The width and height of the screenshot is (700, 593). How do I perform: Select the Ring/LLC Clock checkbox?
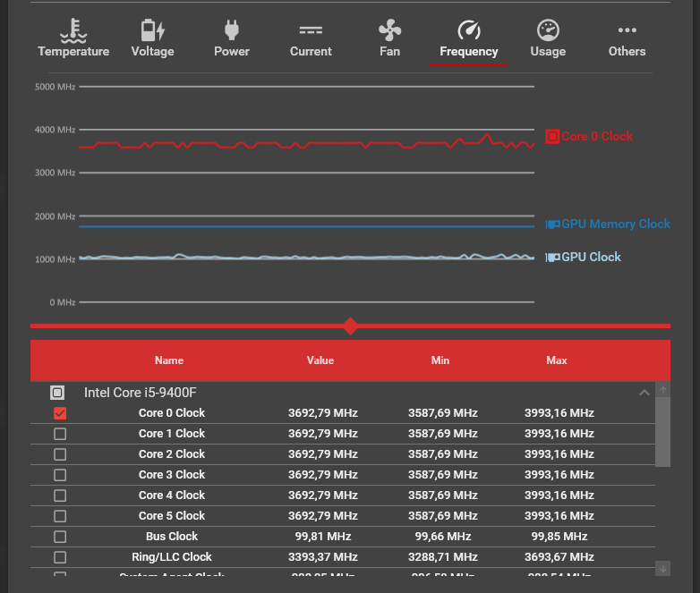[60, 557]
